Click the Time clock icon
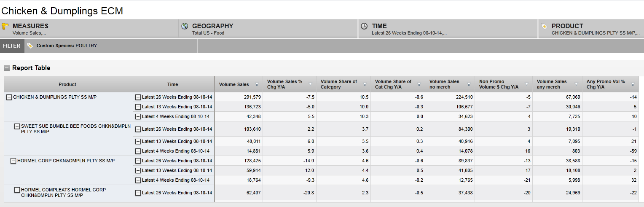 [x=365, y=26]
